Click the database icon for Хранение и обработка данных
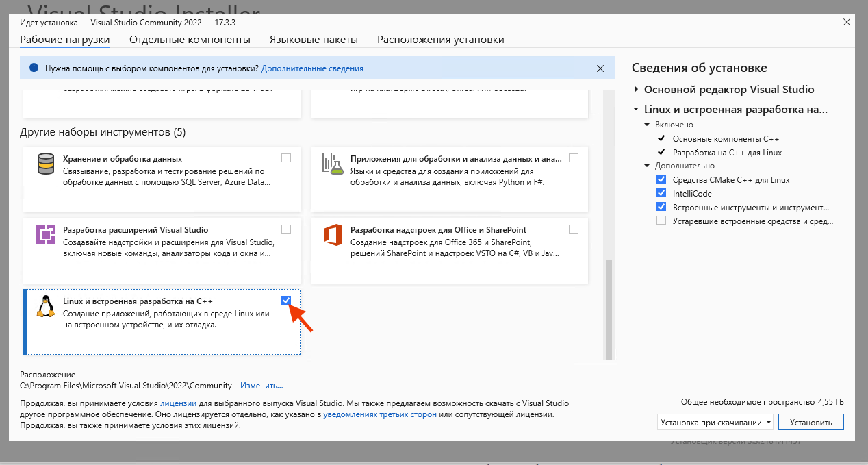 [x=46, y=164]
